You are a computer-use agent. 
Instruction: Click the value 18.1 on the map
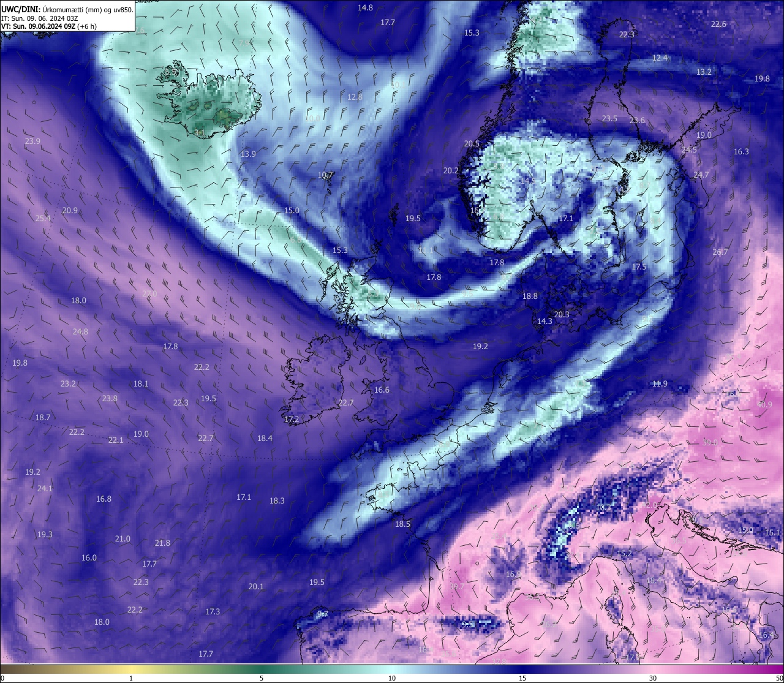point(141,384)
